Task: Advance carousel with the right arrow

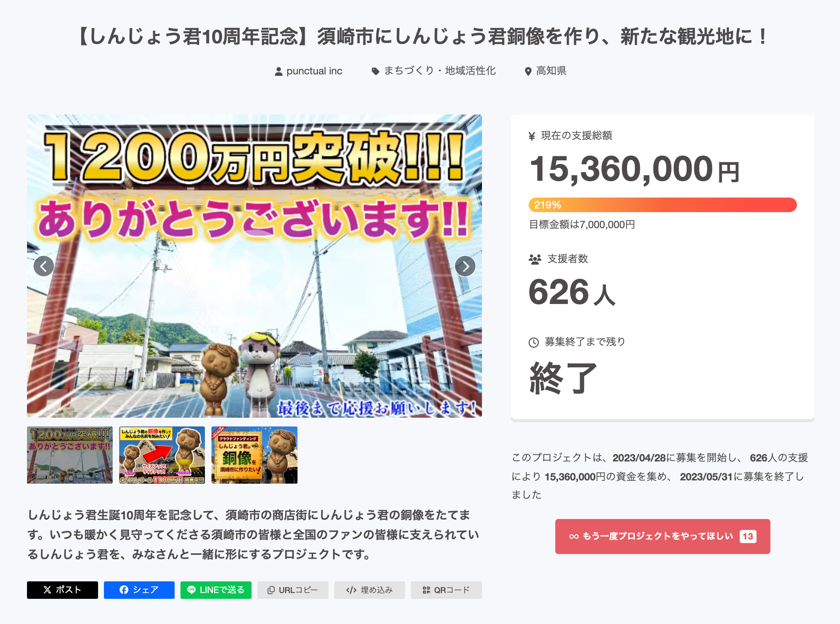Action: 466,266
